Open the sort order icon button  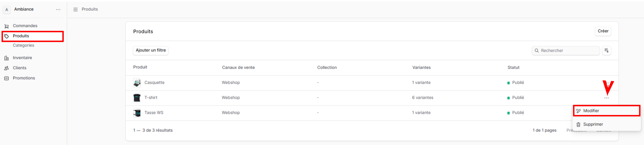pos(606,50)
